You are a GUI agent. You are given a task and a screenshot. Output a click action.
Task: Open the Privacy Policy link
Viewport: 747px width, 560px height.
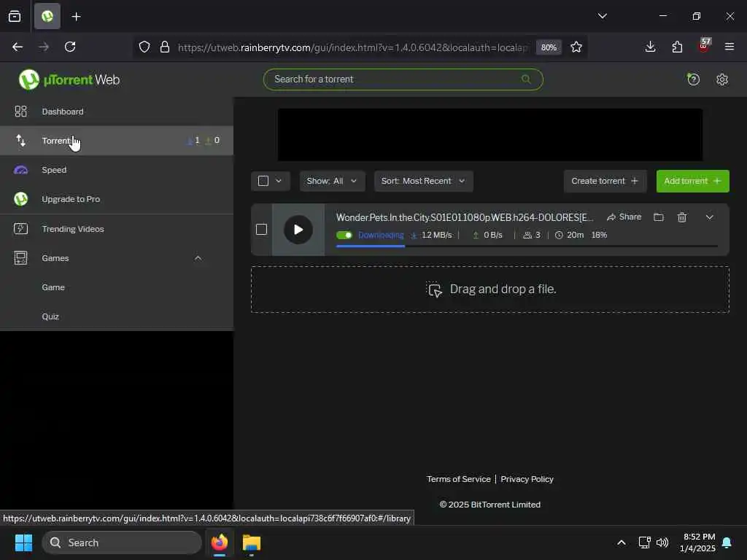click(x=527, y=479)
